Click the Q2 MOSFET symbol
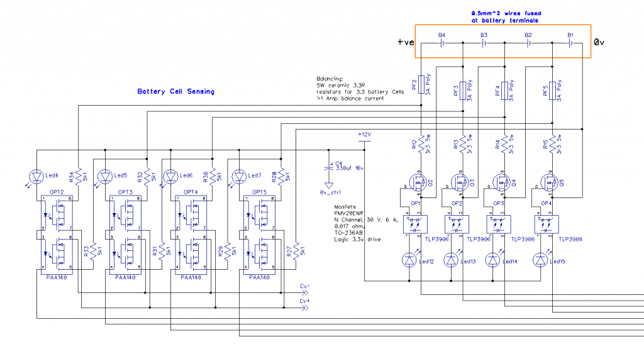Image resolution: width=644 pixels, height=349 pixels. [x=419, y=183]
